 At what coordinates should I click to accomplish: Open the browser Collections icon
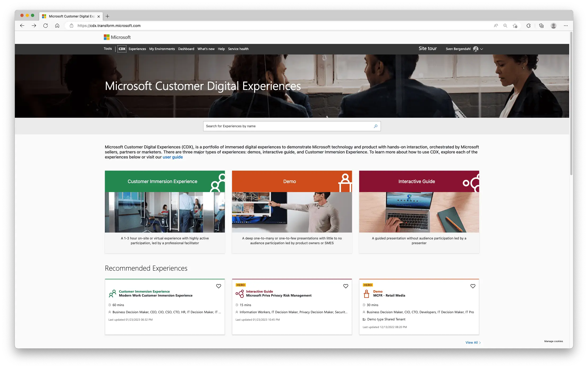click(x=541, y=26)
